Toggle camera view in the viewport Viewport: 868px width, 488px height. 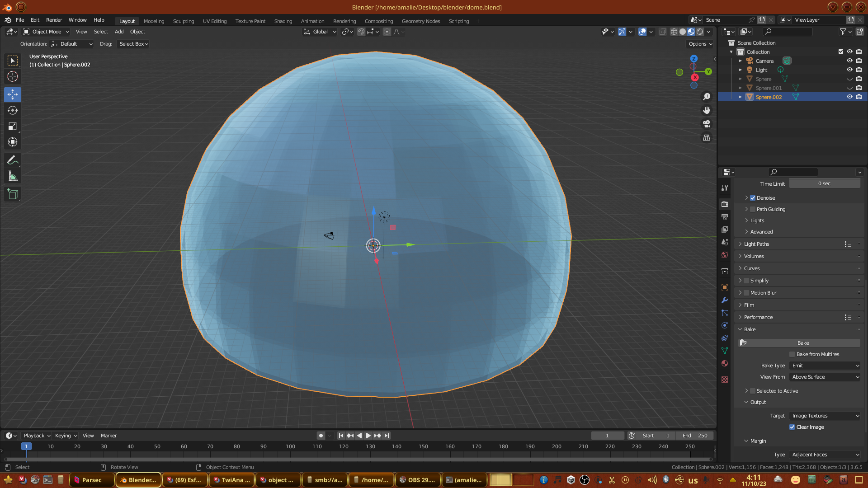(x=707, y=124)
